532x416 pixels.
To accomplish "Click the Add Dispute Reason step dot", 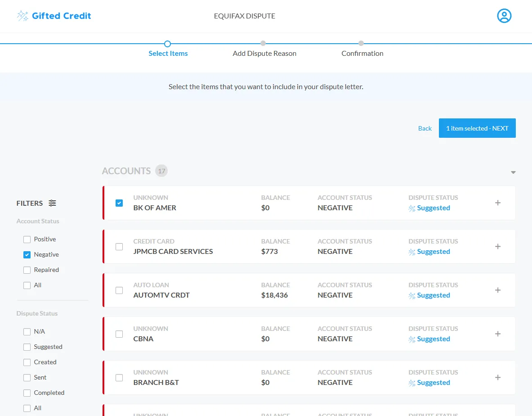I will coord(263,43).
